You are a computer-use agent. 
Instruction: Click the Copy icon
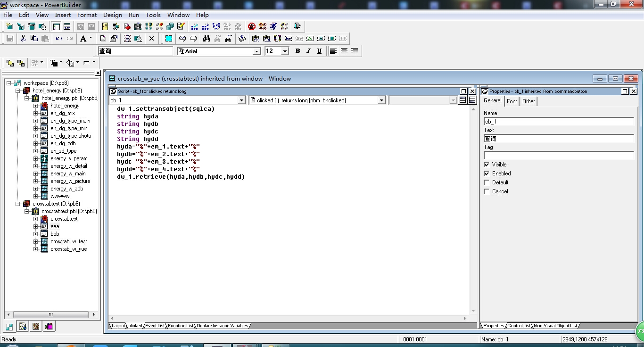[34, 39]
